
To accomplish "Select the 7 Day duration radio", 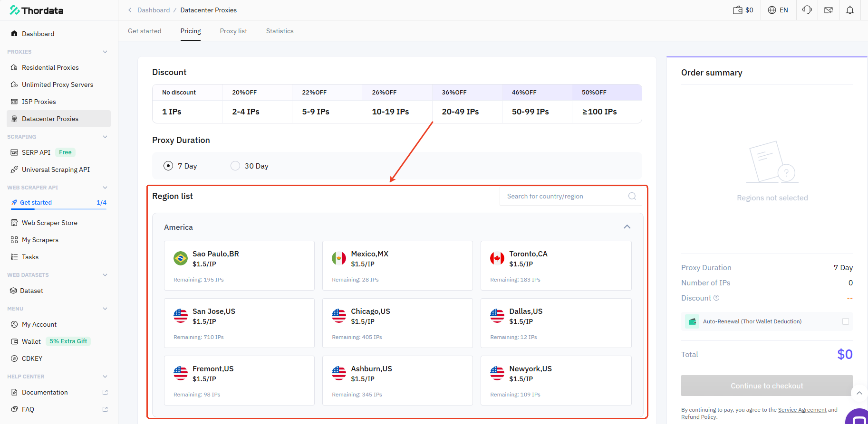I will click(168, 166).
